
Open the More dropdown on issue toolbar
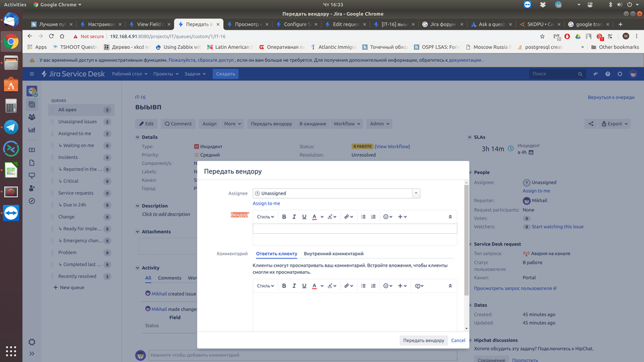[233, 124]
